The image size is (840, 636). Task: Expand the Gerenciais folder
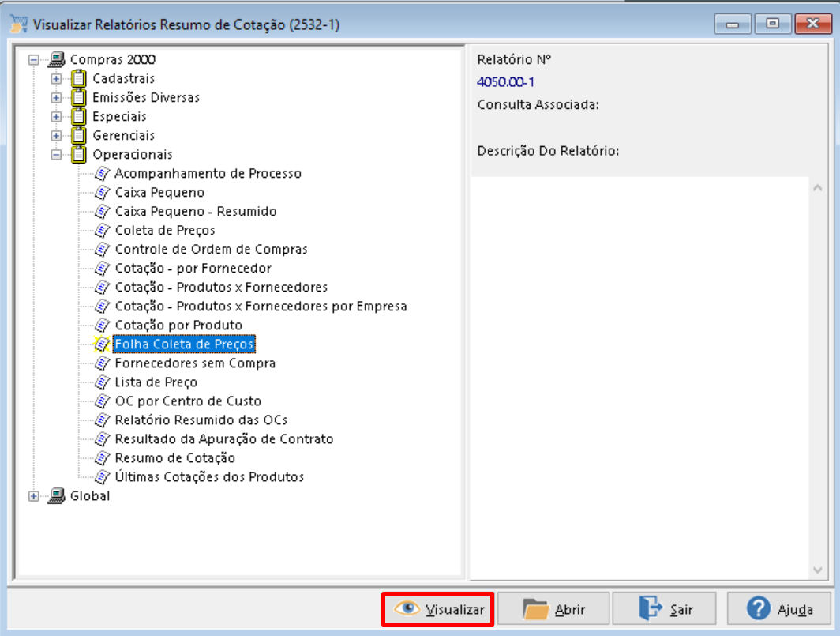coord(56,136)
